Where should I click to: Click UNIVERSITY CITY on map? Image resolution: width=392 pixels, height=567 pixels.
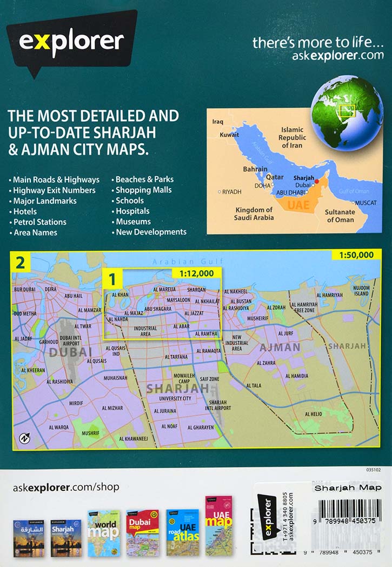(x=175, y=398)
